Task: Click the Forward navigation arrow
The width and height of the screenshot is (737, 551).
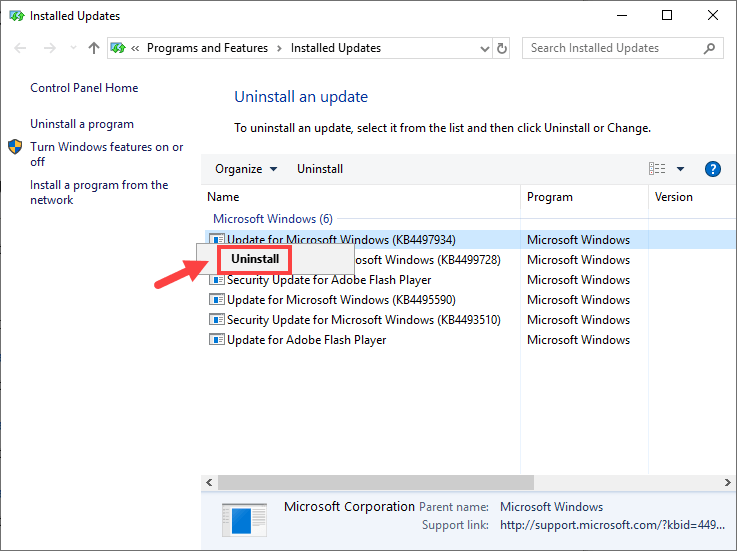Action: 49,48
